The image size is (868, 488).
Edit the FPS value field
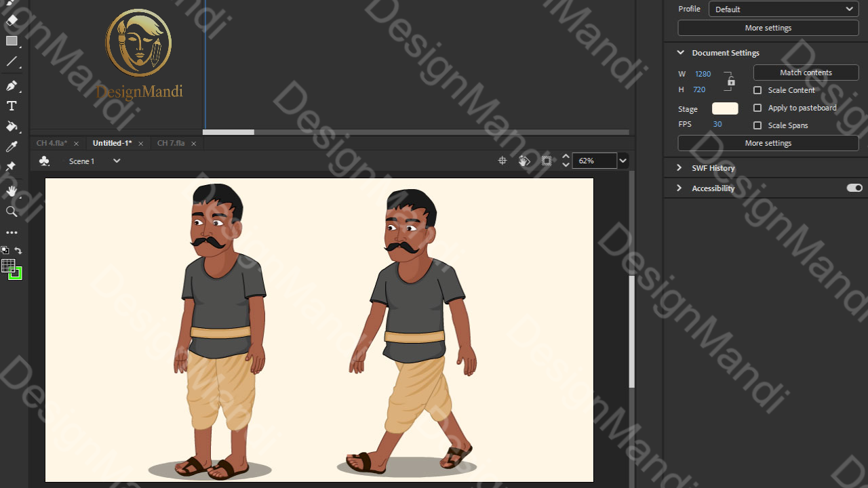click(717, 124)
